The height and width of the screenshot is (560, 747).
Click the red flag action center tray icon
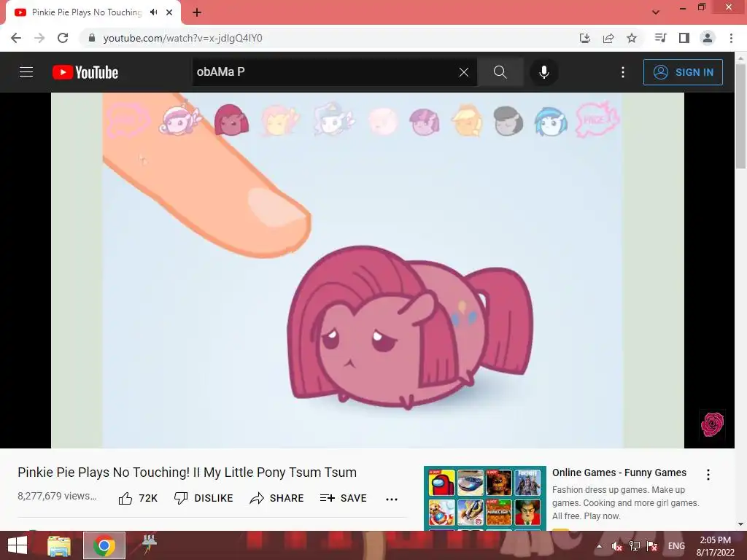[652, 546]
